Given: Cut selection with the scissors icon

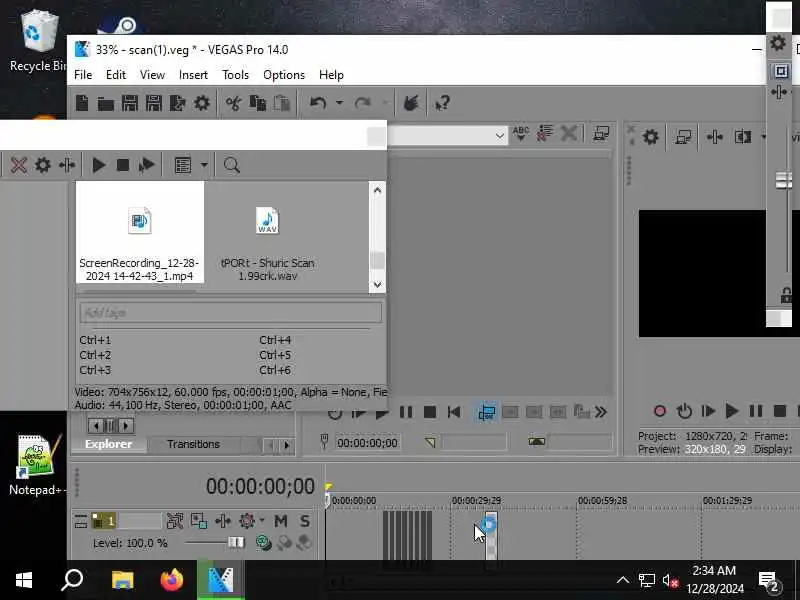Looking at the screenshot, I should 234,104.
